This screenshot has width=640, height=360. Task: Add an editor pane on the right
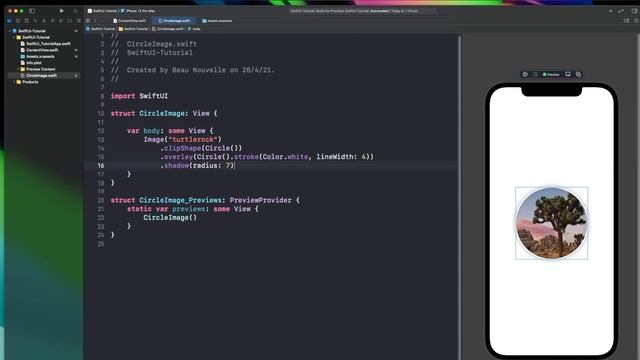coord(636,20)
